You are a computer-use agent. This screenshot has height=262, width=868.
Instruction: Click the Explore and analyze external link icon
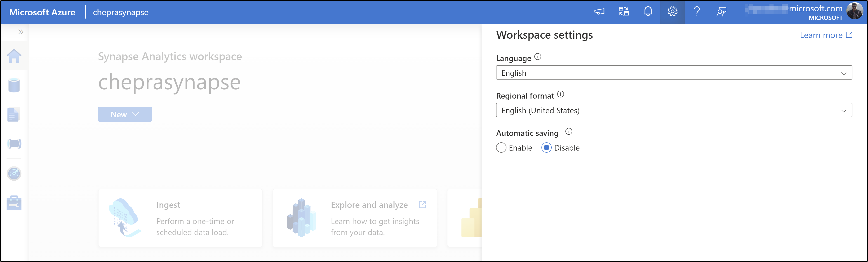coord(422,205)
